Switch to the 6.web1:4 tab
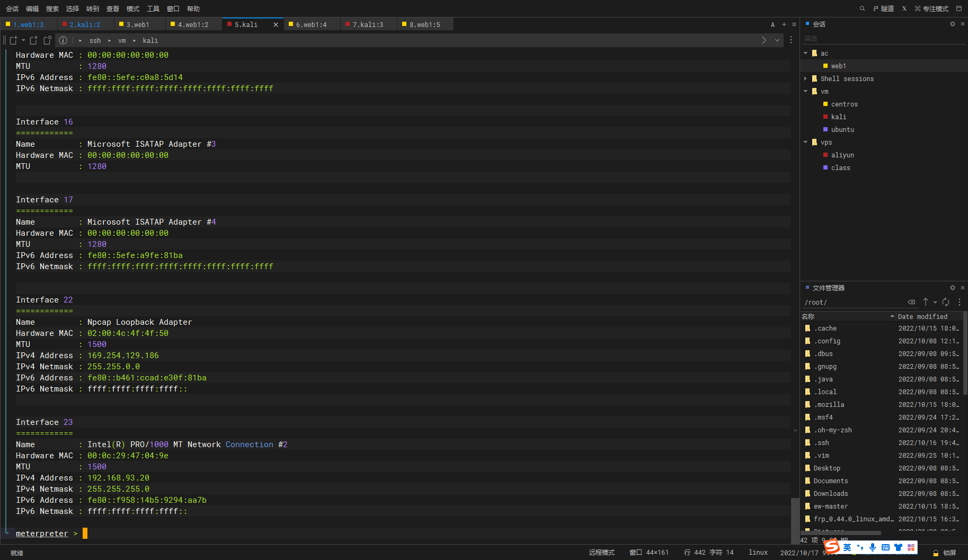 click(311, 24)
